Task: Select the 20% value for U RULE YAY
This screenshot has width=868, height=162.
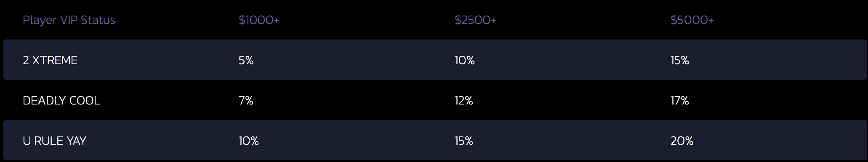Action: [x=682, y=141]
